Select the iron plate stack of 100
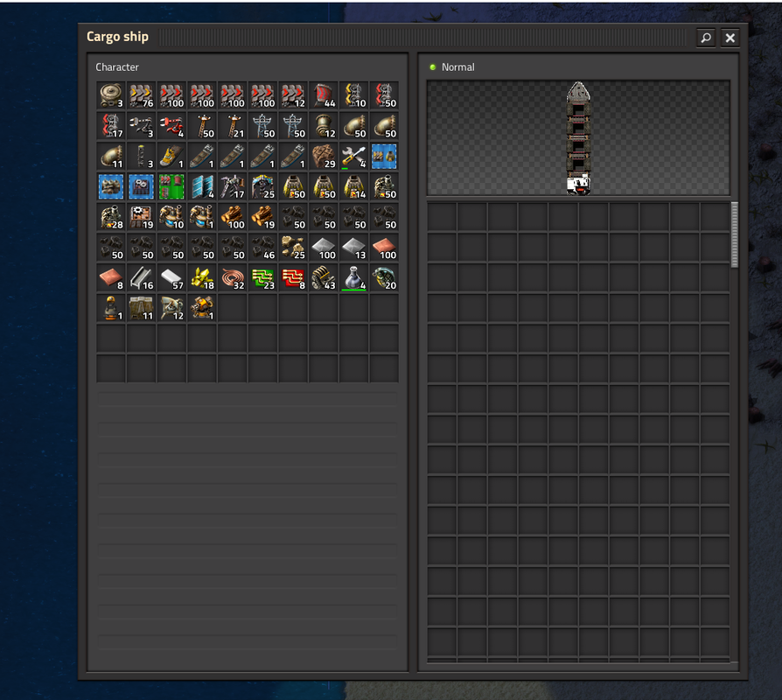The image size is (782, 700). point(323,248)
